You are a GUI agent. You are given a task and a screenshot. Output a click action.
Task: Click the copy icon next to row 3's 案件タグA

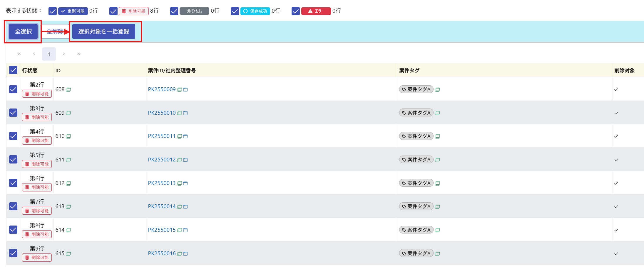point(437,113)
